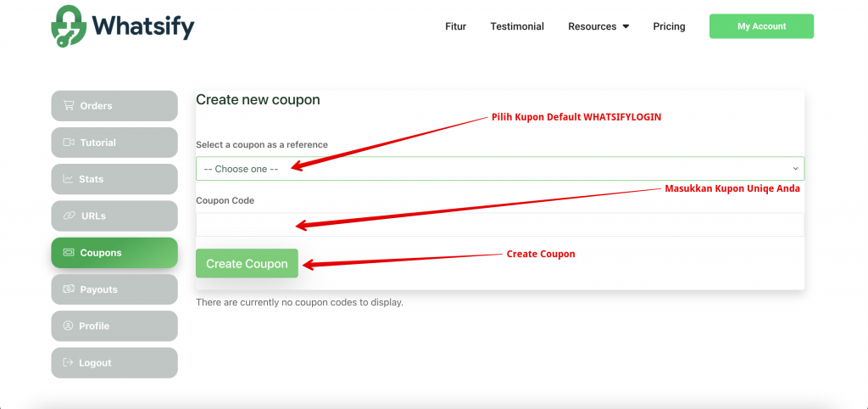Click the Create Coupon button
The height and width of the screenshot is (409, 868).
[x=247, y=264]
